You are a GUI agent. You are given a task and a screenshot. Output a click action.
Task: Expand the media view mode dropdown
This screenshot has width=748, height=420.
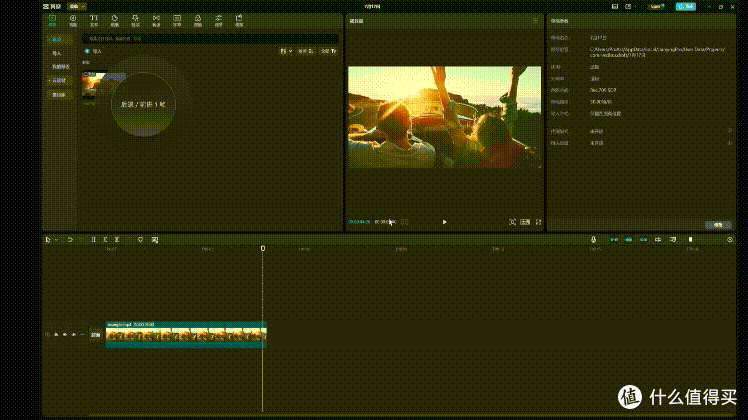[x=286, y=51]
